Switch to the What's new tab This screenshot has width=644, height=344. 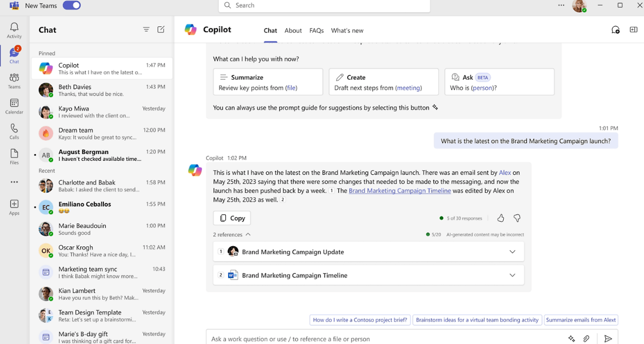[x=347, y=30]
